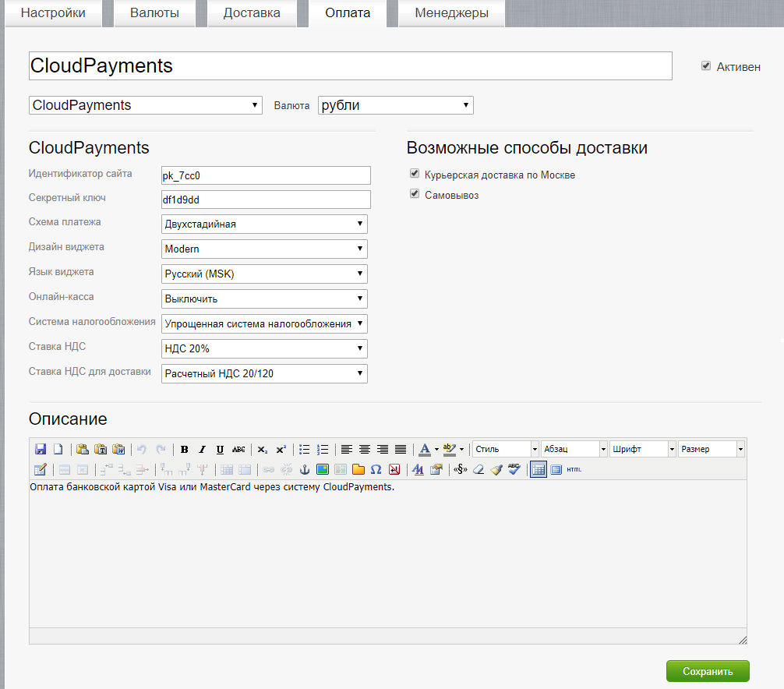
Task: Open text color picker arrow
Action: coord(436,449)
